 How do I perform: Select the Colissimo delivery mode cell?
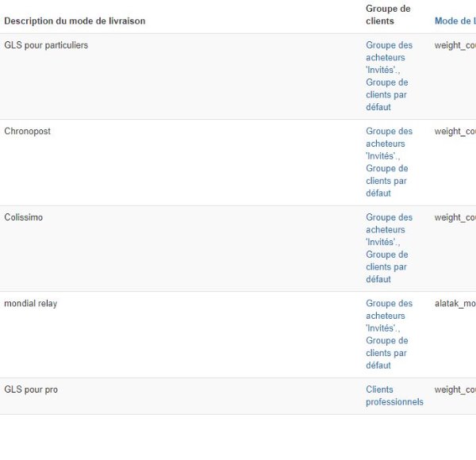[24, 217]
